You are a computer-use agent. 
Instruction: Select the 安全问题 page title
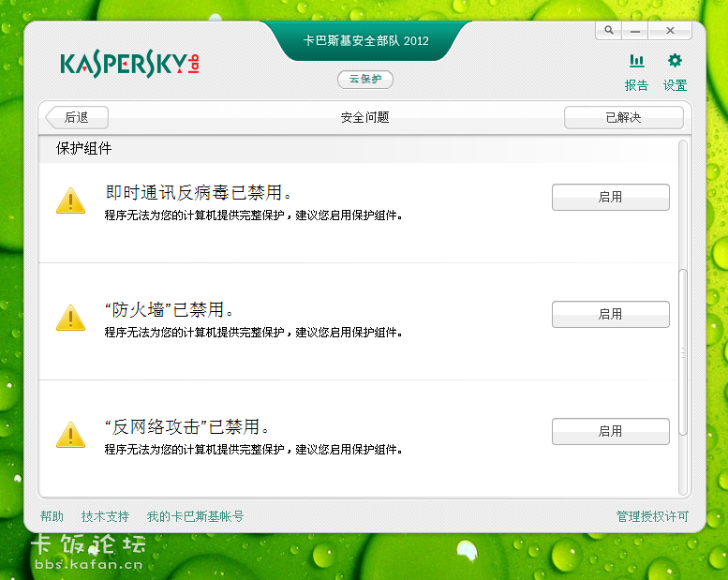click(x=364, y=117)
